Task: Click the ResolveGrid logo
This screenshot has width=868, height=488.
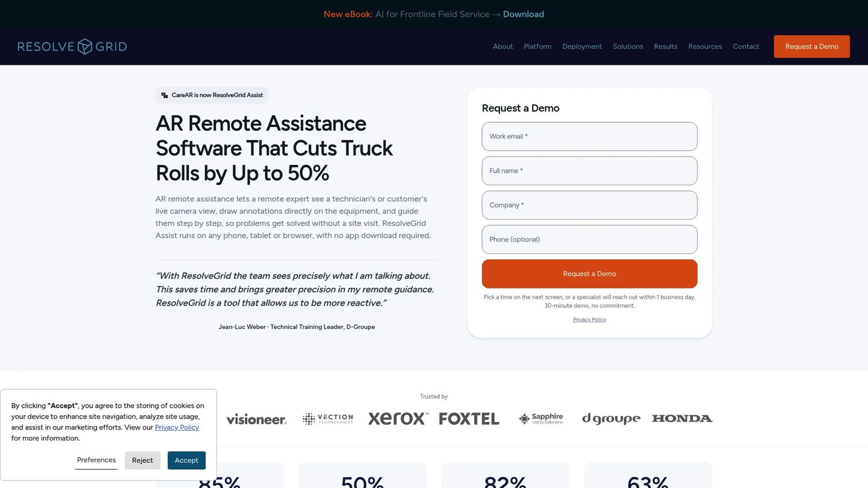Action: click(x=72, y=46)
